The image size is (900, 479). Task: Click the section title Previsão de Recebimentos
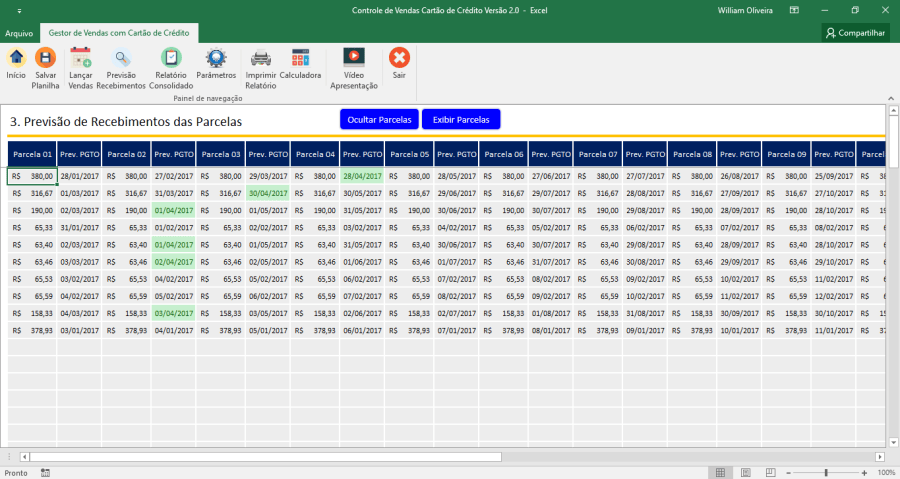coord(126,122)
